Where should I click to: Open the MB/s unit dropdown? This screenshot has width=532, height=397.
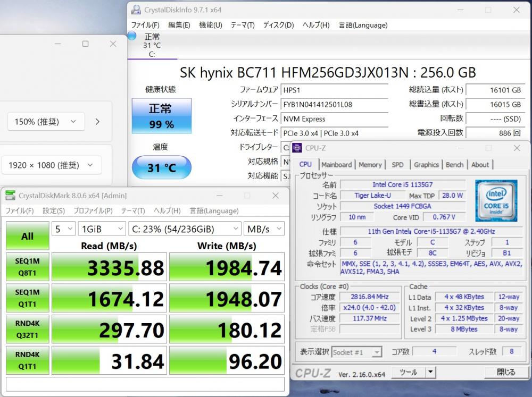click(x=263, y=229)
